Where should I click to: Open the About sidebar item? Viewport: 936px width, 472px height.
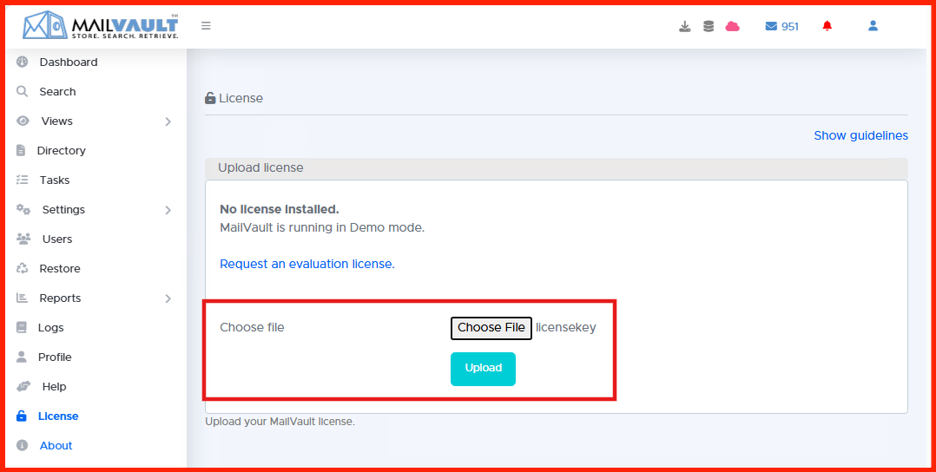pyautogui.click(x=56, y=445)
